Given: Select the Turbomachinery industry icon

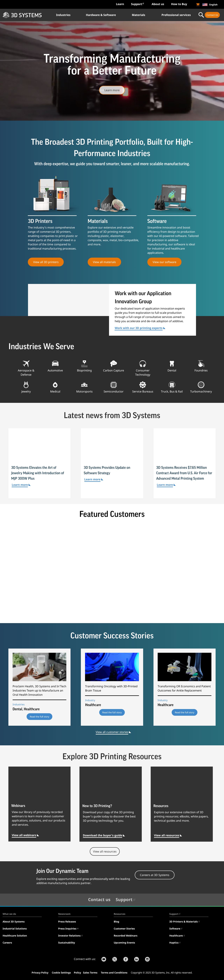Looking at the screenshot, I should [x=201, y=385].
